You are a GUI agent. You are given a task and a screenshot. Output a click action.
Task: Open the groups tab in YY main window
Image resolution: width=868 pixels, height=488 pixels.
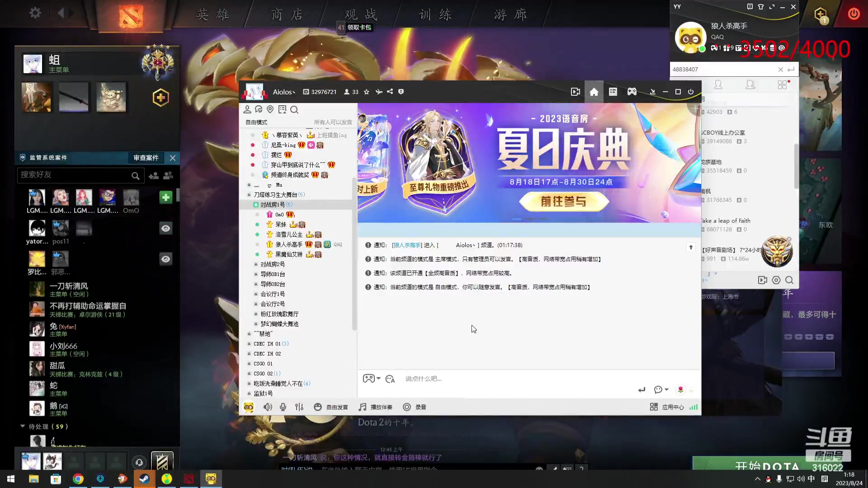[750, 85]
